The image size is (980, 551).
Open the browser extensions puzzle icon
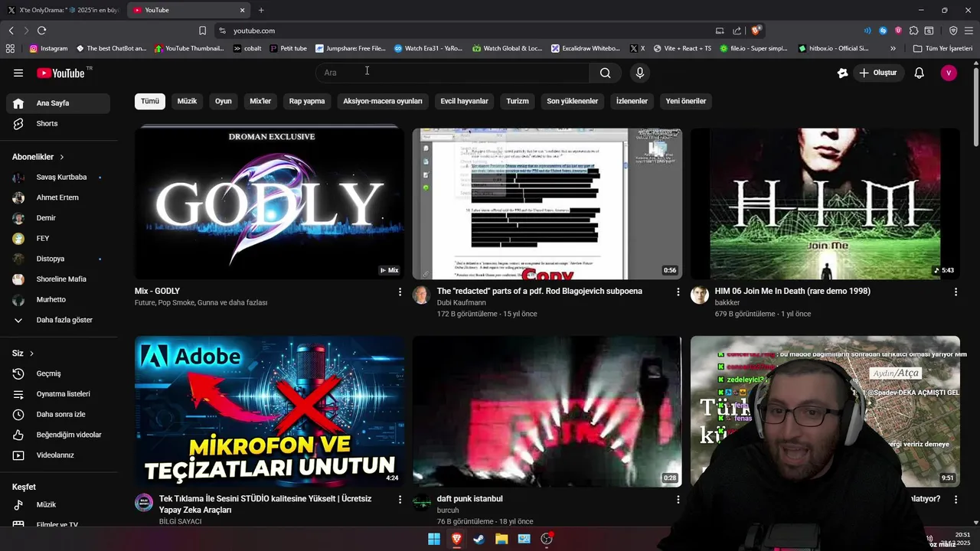click(913, 31)
